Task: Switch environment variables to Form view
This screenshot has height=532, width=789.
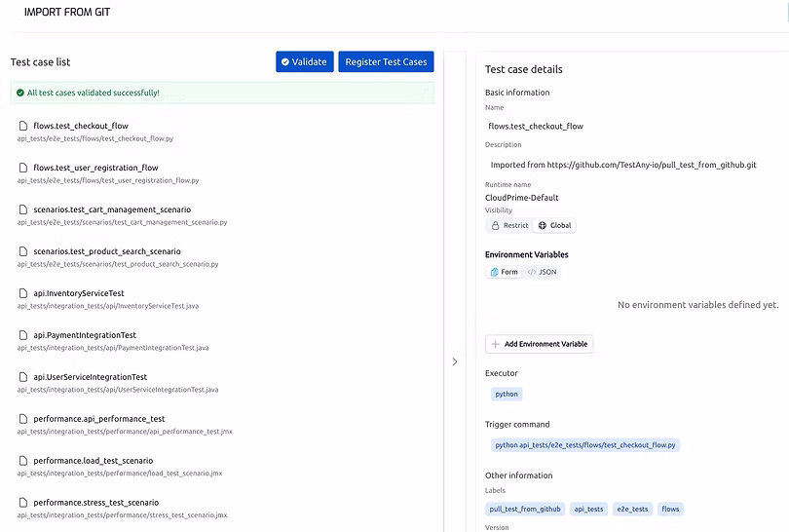Action: 504,272
